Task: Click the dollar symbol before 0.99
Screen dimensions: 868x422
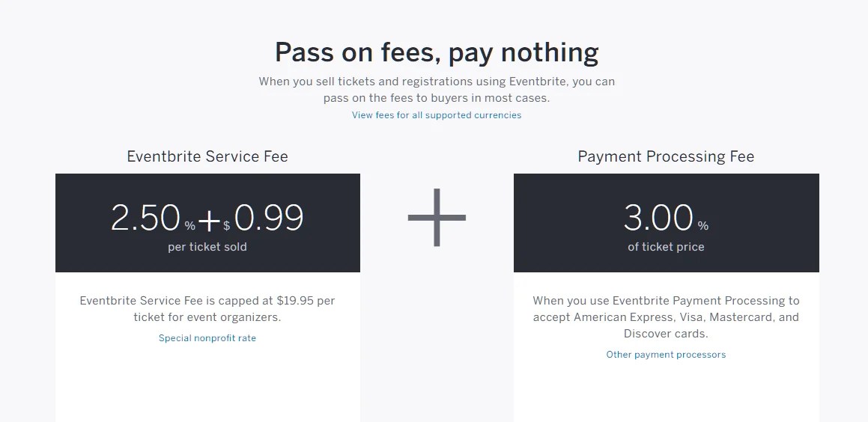Action: pyautogui.click(x=226, y=226)
